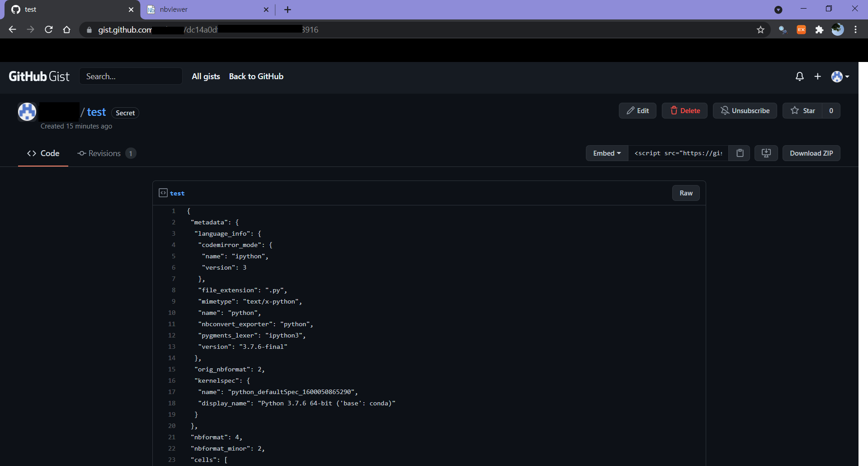The width and height of the screenshot is (868, 466).
Task: Click line number 23
Action: click(172, 460)
